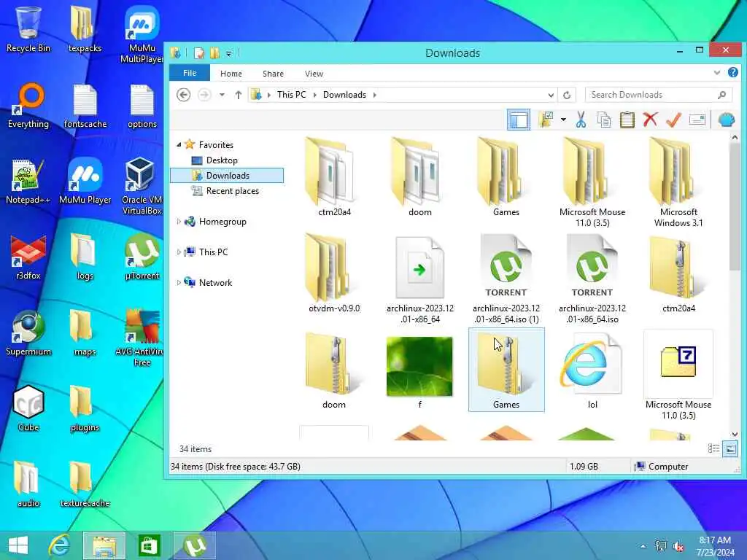Select the lol Internet Explorer file
Screen dimensions: 747x560
click(592, 370)
